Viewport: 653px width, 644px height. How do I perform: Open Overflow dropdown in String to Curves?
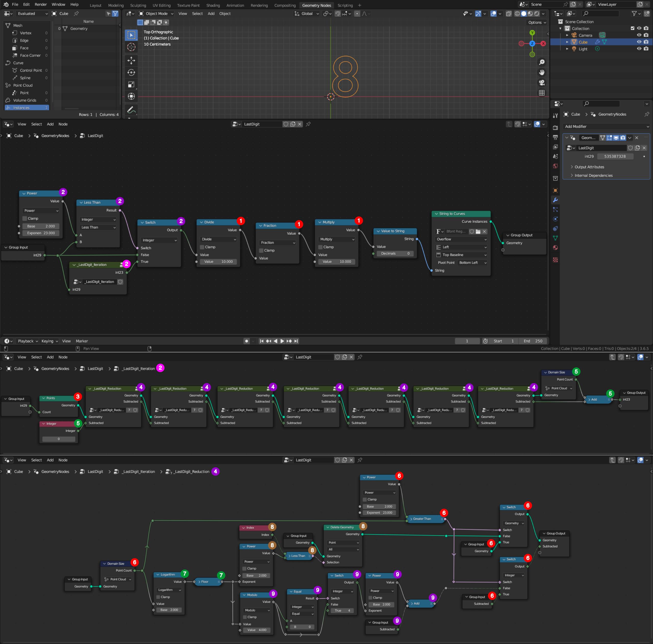click(x=461, y=239)
